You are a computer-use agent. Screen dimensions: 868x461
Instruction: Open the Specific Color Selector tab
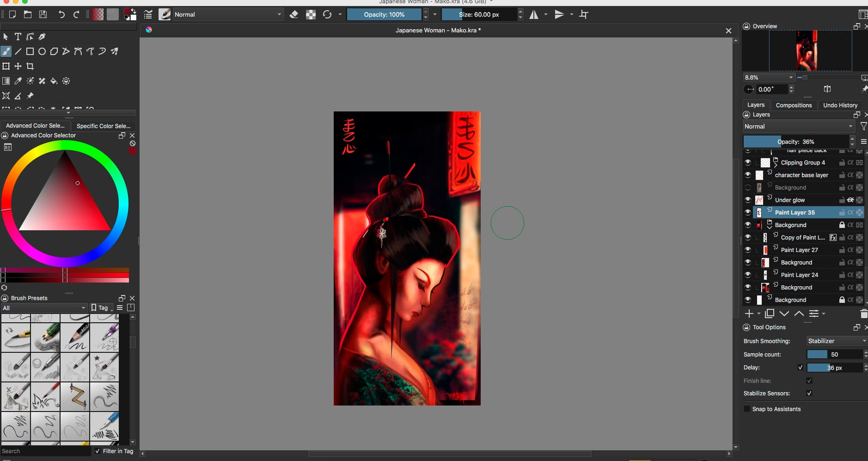pyautogui.click(x=104, y=125)
